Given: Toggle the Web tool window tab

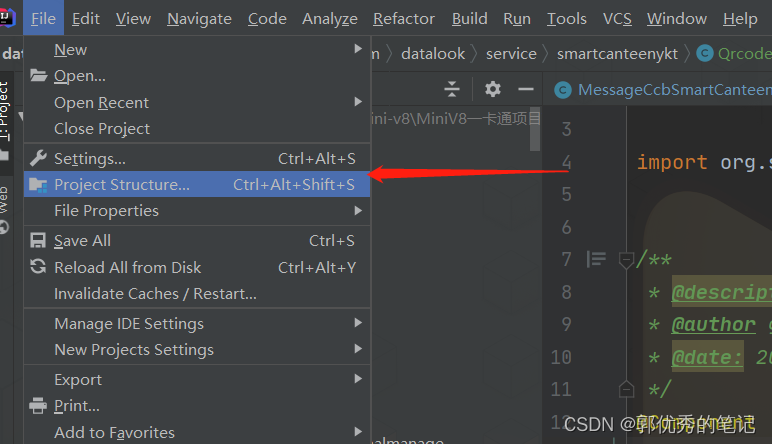Looking at the screenshot, I should click(x=6, y=207).
